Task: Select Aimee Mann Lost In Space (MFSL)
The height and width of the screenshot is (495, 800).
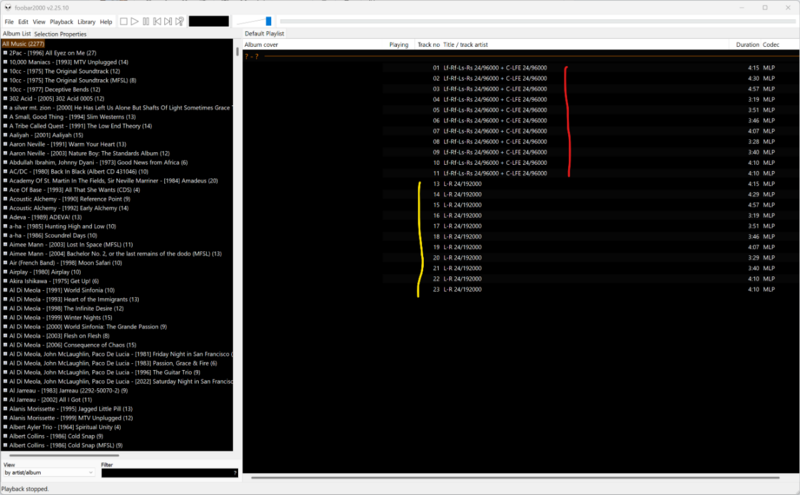Action: click(x=71, y=244)
